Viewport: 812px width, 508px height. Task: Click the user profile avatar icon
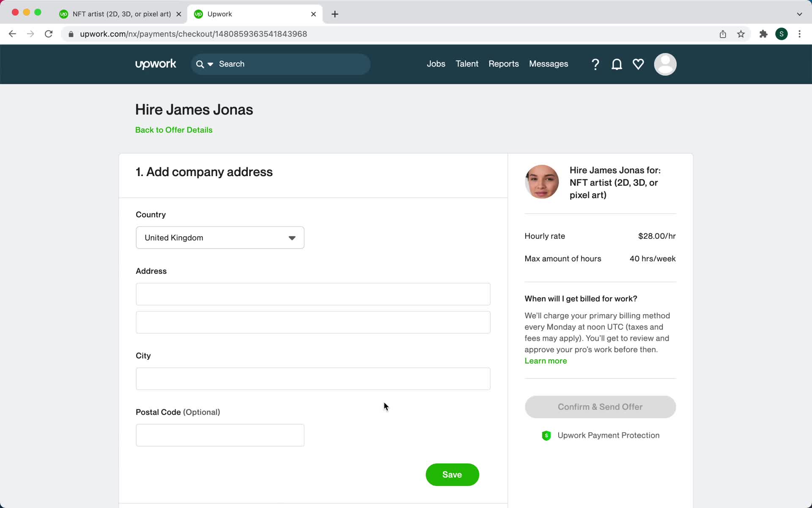[665, 64]
